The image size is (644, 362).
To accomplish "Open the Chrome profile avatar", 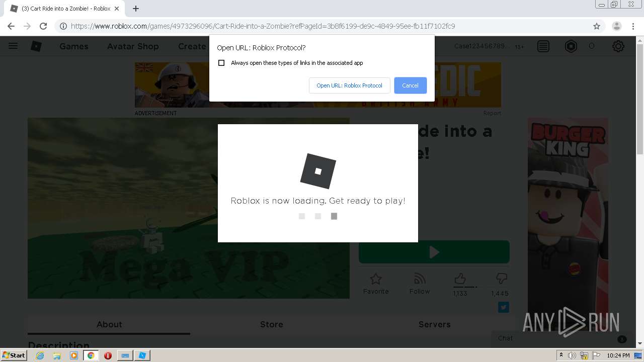I will (x=616, y=26).
